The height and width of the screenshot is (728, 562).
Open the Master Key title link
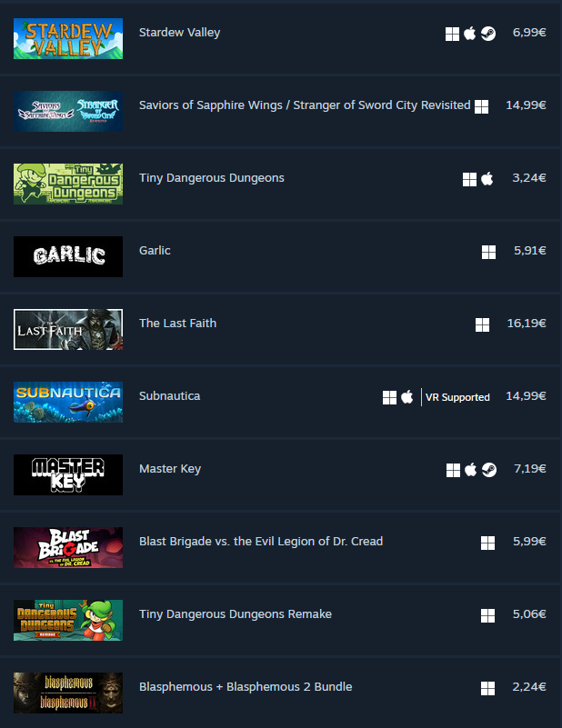coord(170,469)
